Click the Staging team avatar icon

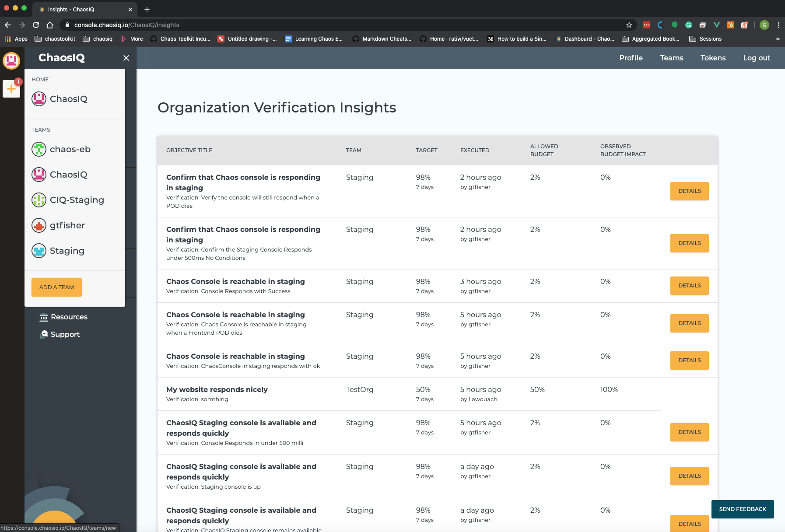(39, 251)
